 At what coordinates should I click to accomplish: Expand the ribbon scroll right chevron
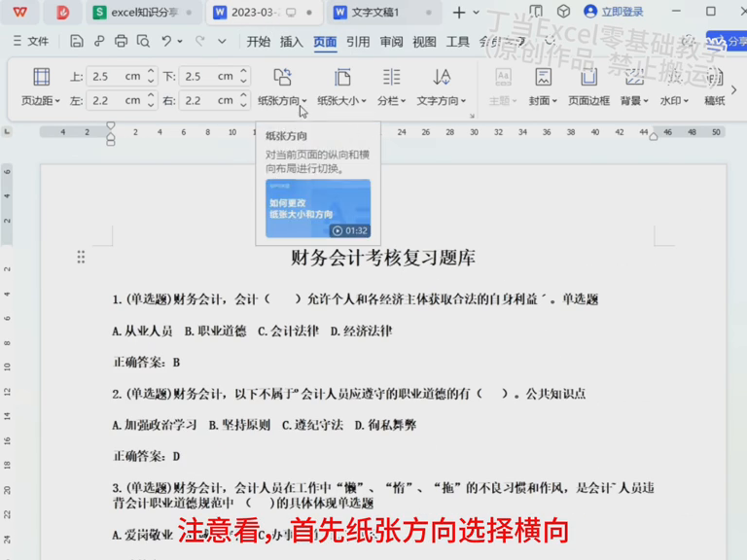[x=733, y=89]
